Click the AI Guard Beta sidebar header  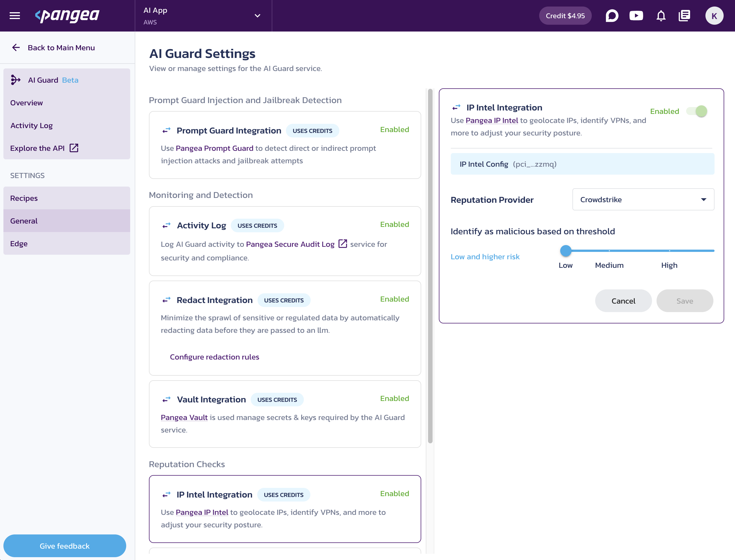(67, 80)
